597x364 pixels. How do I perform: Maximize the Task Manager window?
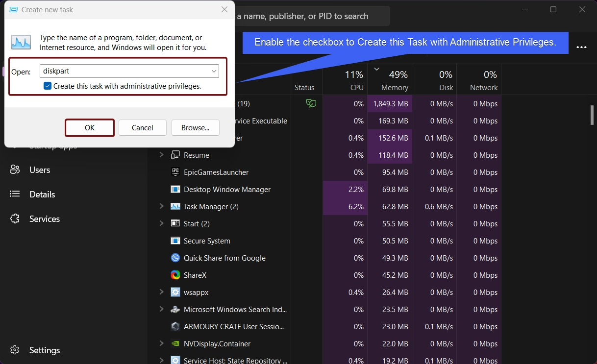click(553, 9)
